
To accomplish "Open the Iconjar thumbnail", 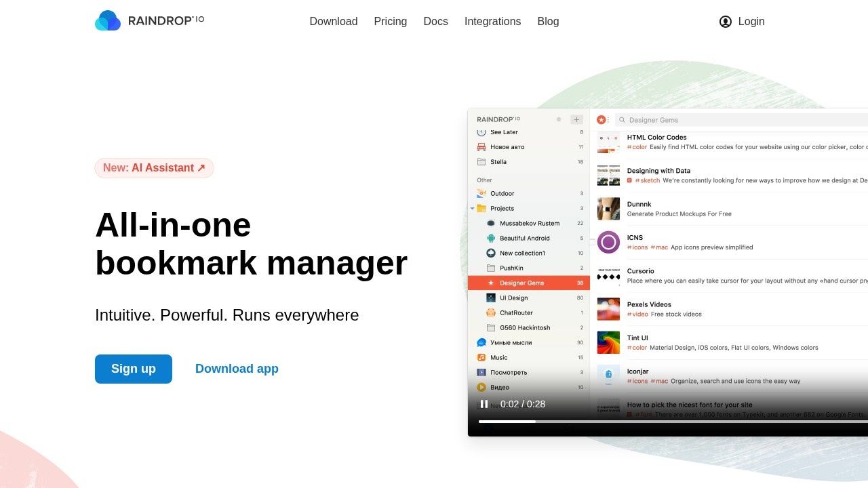I will (608, 376).
